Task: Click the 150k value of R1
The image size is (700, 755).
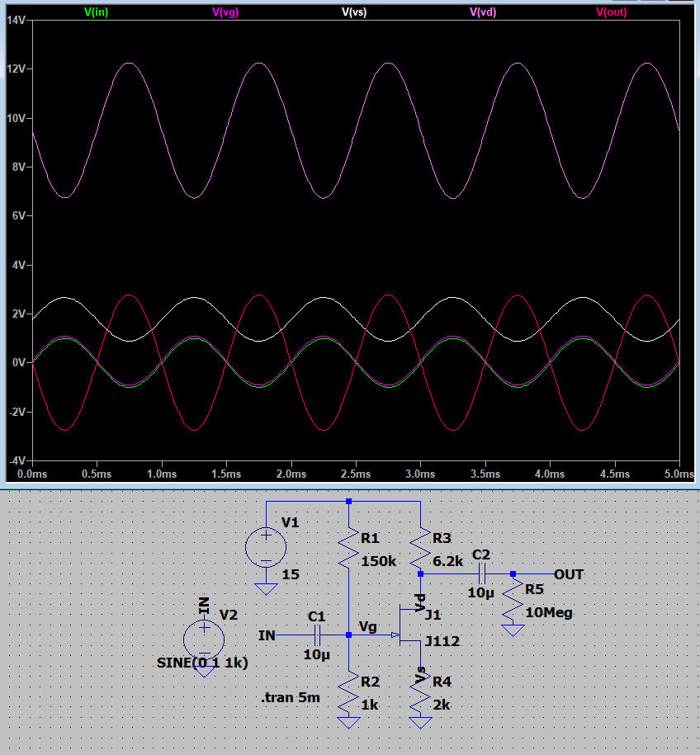Action: pos(380,561)
